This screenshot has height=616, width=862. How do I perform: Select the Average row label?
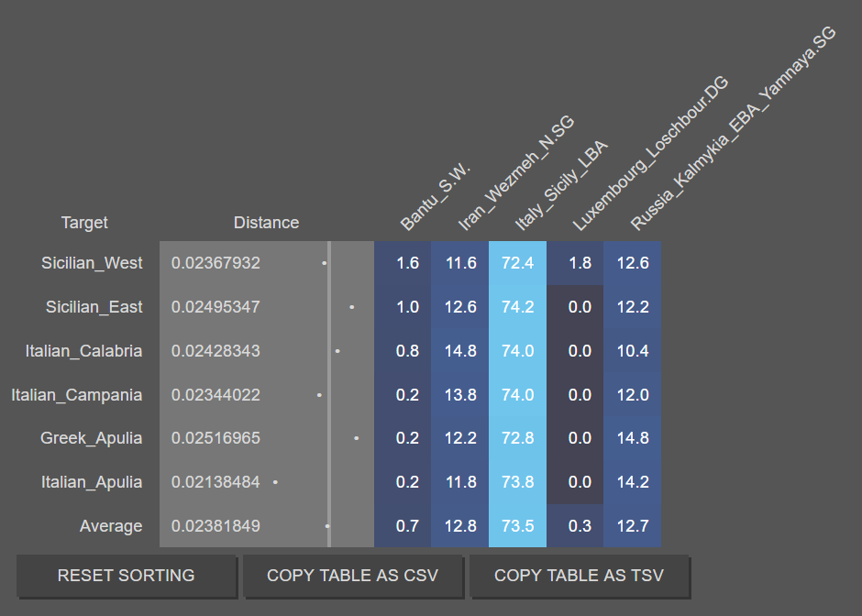(x=111, y=526)
